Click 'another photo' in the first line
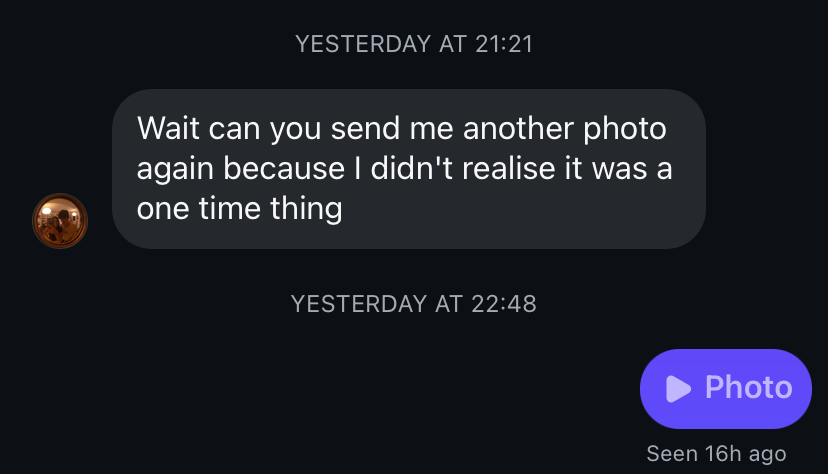This screenshot has width=828, height=474. click(564, 129)
